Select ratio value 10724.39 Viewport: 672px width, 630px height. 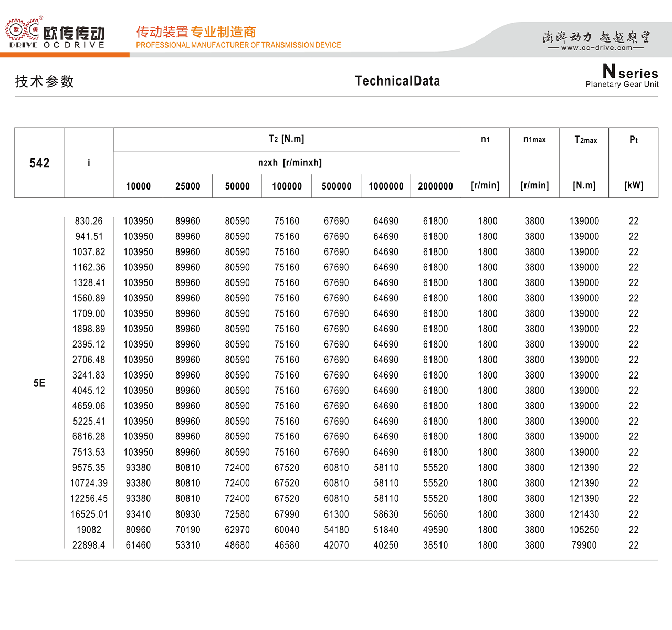pos(89,483)
